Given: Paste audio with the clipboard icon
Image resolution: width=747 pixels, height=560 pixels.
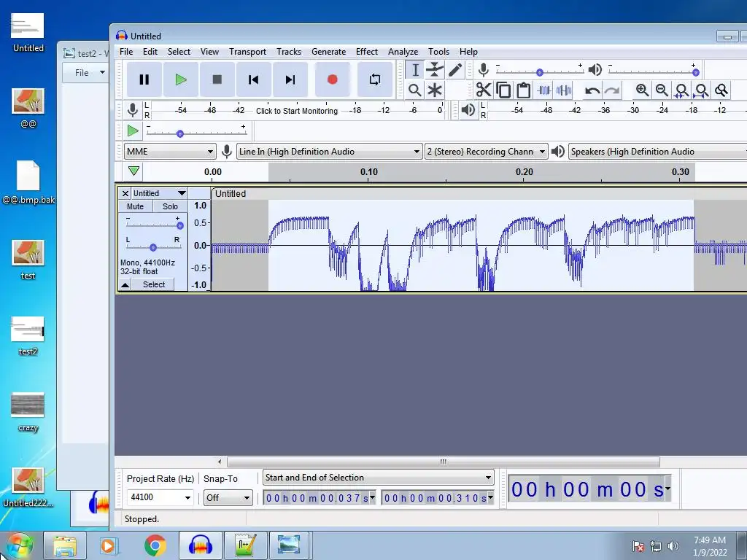Looking at the screenshot, I should pos(524,90).
